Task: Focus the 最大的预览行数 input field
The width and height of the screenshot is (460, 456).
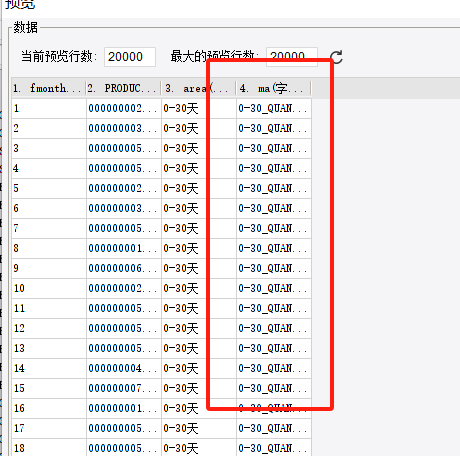Action: pos(292,57)
